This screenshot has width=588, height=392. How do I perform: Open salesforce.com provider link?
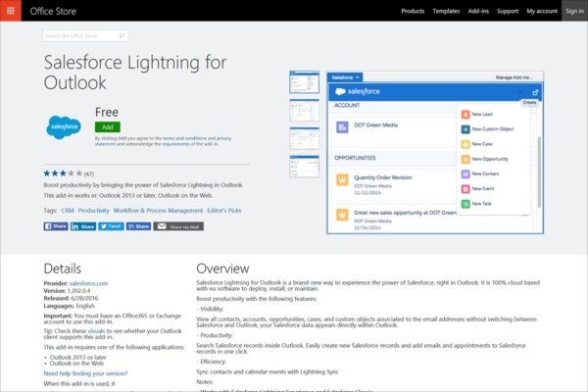88,283
